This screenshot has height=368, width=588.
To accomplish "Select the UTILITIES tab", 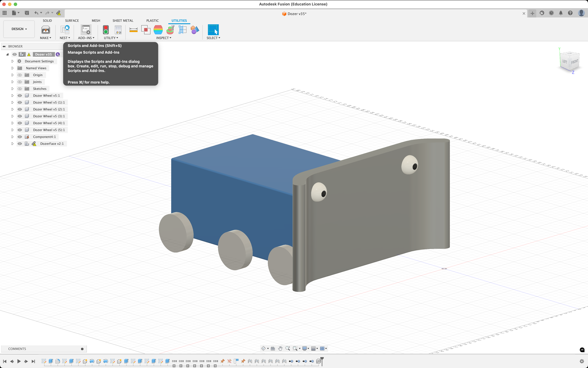I will [179, 21].
